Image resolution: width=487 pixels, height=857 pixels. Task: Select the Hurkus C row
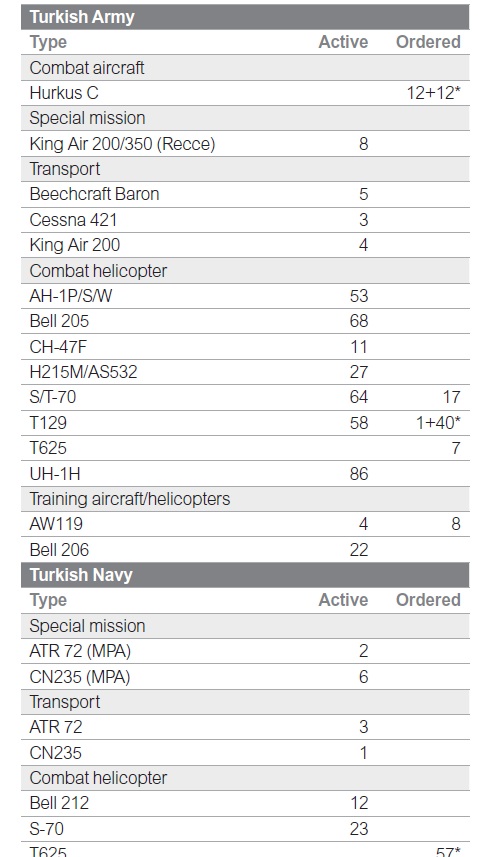click(245, 93)
